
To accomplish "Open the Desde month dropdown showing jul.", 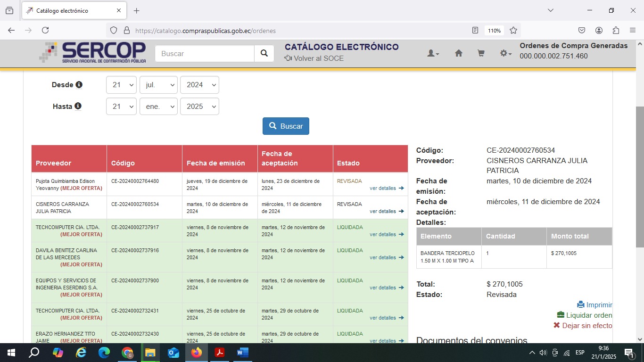I will click(x=158, y=85).
